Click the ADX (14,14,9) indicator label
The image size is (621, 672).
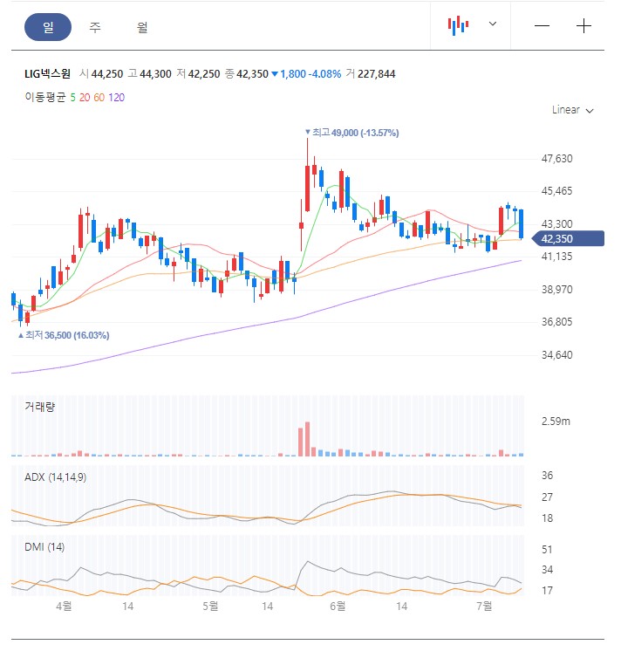point(55,477)
